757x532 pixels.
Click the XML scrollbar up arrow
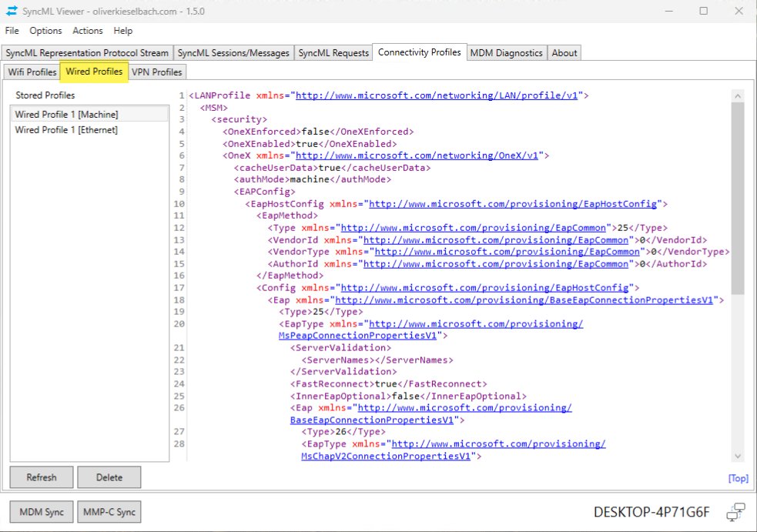(x=738, y=95)
